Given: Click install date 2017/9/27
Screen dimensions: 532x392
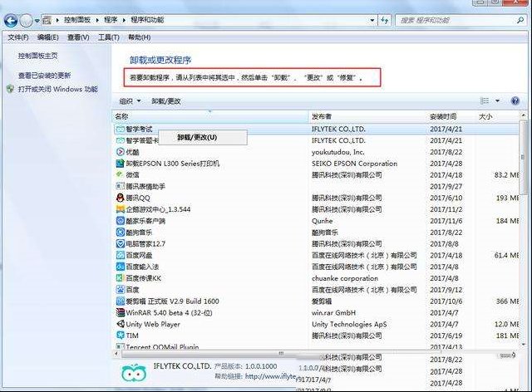Looking at the screenshot, I should click(x=446, y=187).
